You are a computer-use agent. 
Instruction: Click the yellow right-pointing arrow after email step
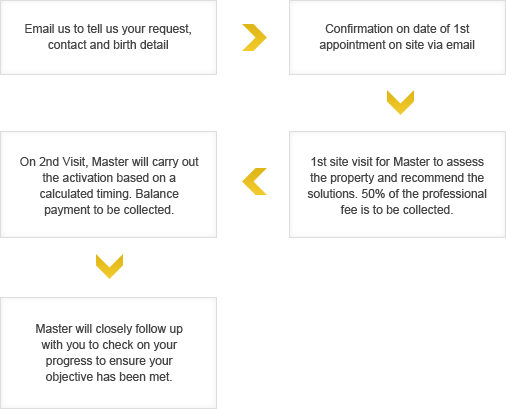tap(254, 37)
